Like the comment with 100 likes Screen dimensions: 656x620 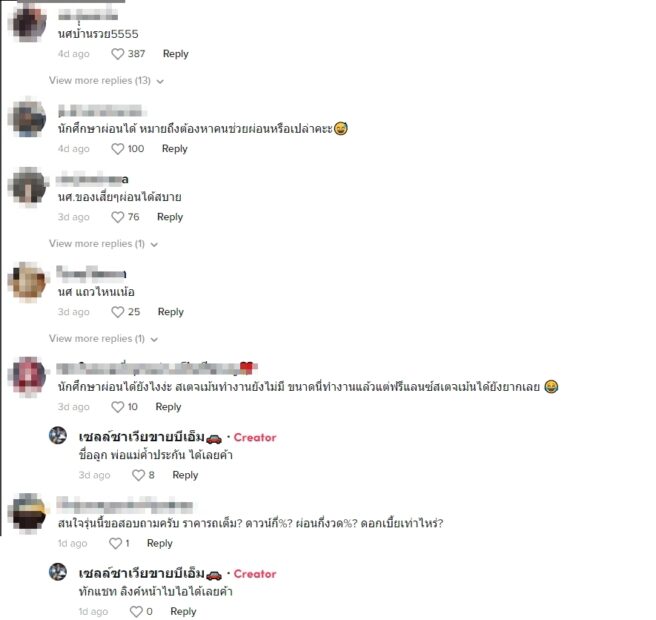click(118, 149)
